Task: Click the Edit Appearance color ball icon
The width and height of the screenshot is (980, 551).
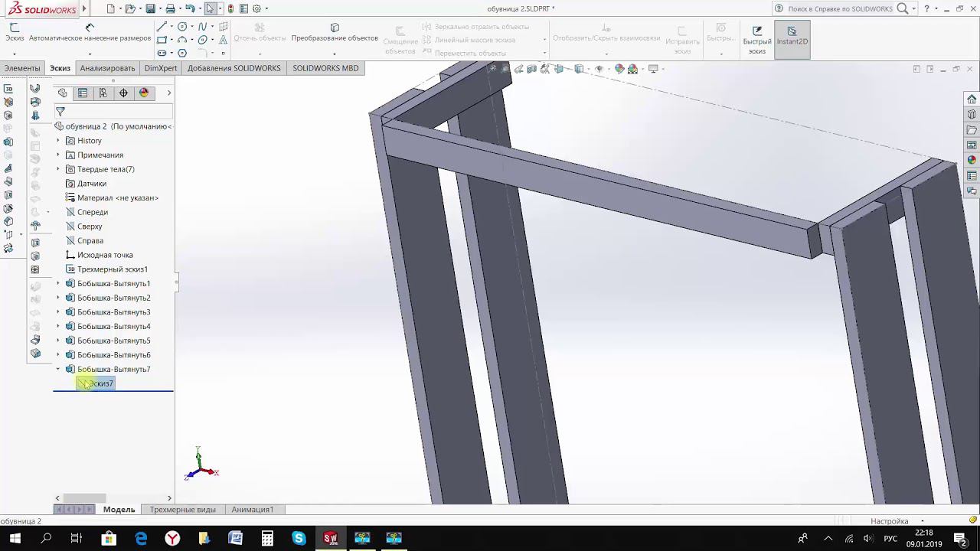Action: pyautogui.click(x=619, y=69)
